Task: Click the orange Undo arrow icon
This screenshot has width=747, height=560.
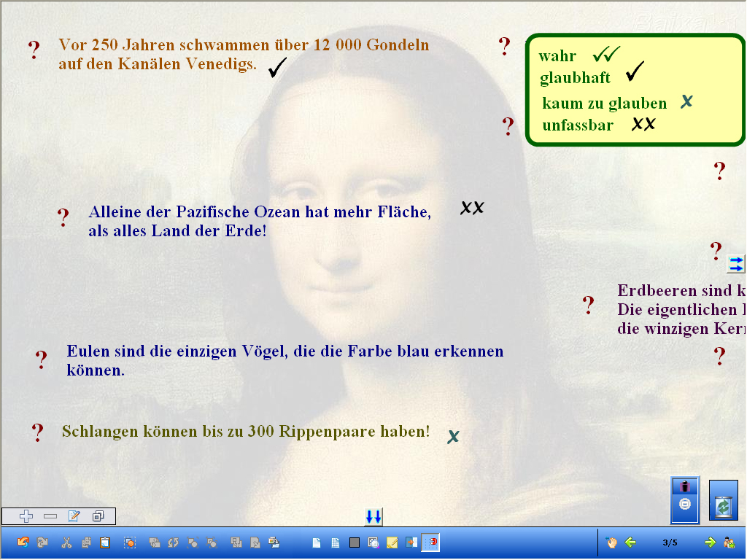Action: (x=23, y=542)
